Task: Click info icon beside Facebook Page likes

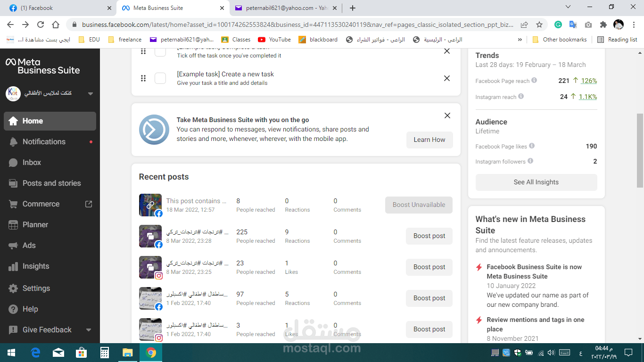Action: [x=532, y=146]
